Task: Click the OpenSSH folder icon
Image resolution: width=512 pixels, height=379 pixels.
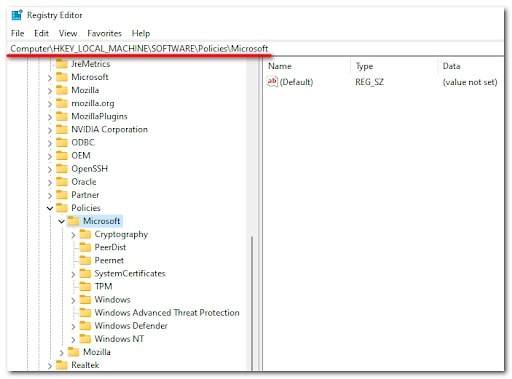Action: tap(62, 168)
